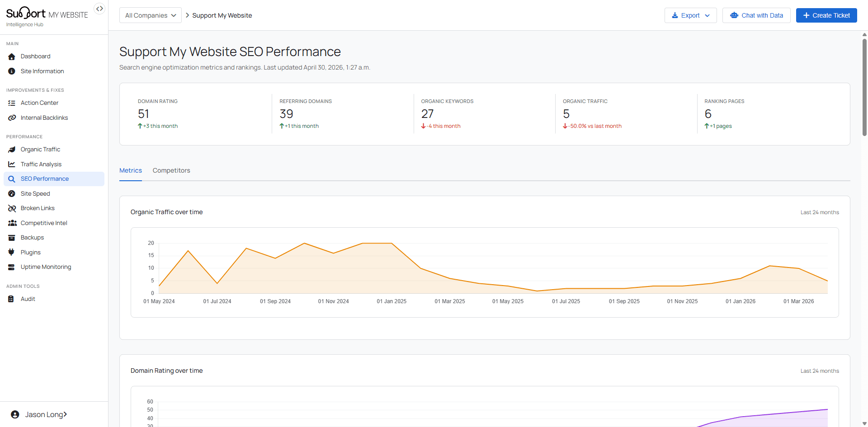Expand the Jason Long user menu chevron
The height and width of the screenshot is (427, 868).
(x=65, y=414)
